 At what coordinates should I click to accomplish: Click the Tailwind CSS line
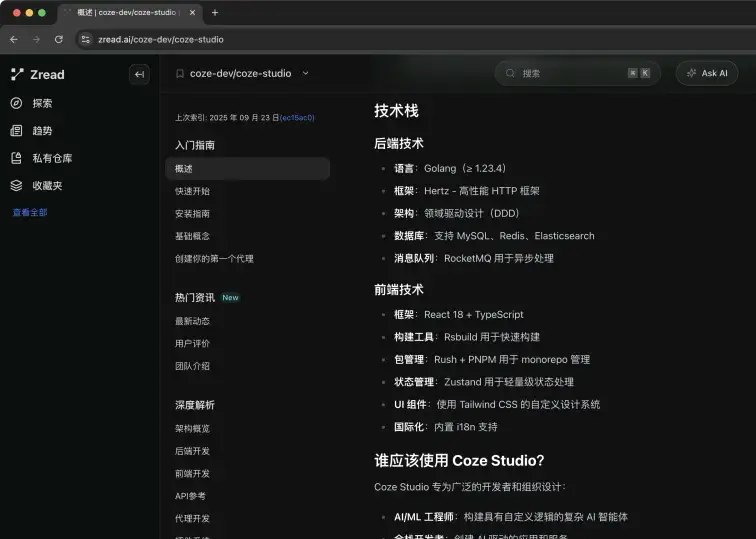point(497,404)
